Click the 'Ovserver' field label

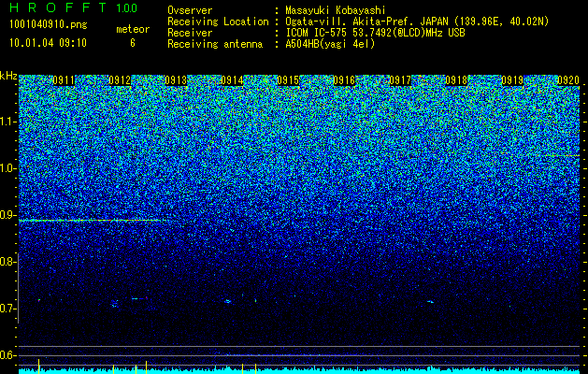[190, 10]
